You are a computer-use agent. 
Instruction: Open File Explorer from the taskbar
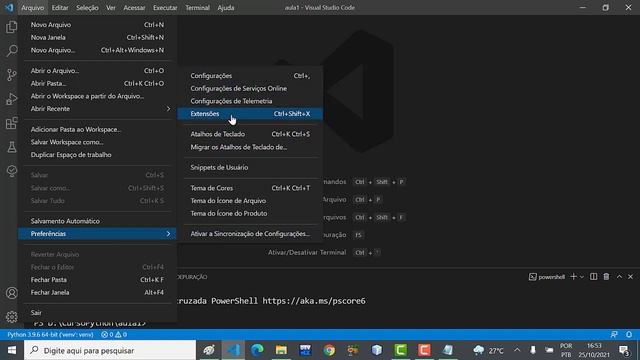click(x=281, y=350)
